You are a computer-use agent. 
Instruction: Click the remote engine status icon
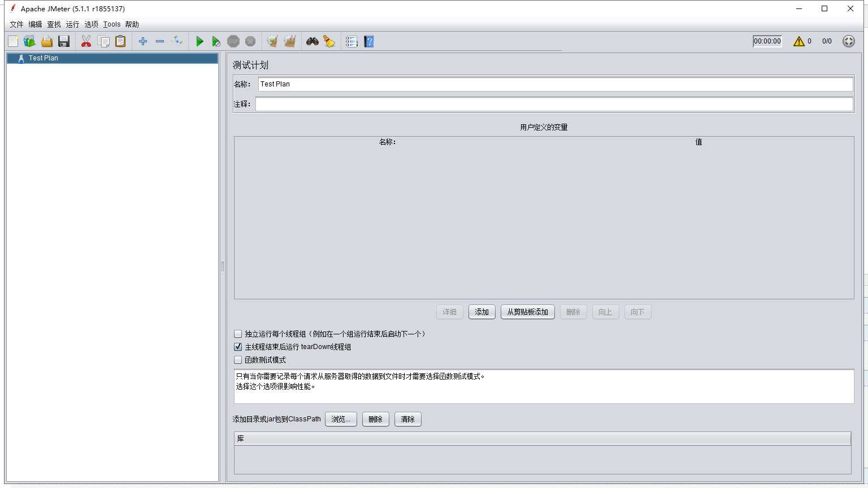[848, 41]
